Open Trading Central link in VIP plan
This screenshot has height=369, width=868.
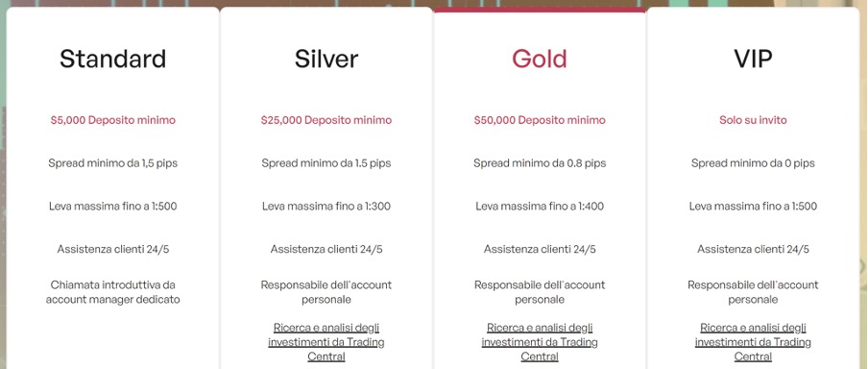pyautogui.click(x=753, y=342)
